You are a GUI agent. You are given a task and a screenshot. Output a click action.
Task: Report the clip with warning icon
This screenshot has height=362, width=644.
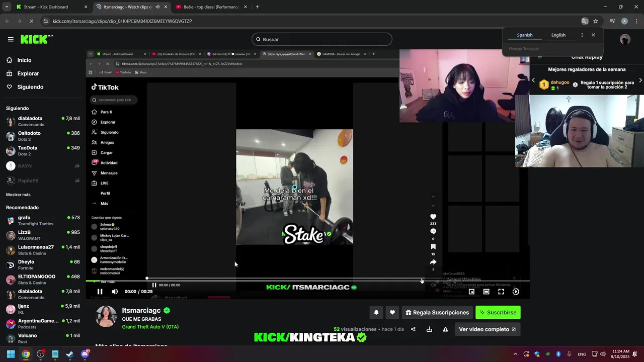click(445, 329)
